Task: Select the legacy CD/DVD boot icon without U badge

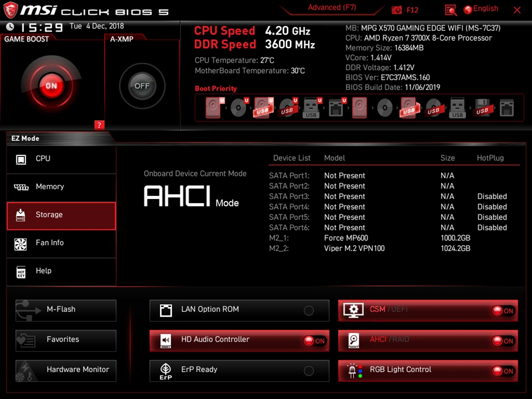Action: [385, 108]
